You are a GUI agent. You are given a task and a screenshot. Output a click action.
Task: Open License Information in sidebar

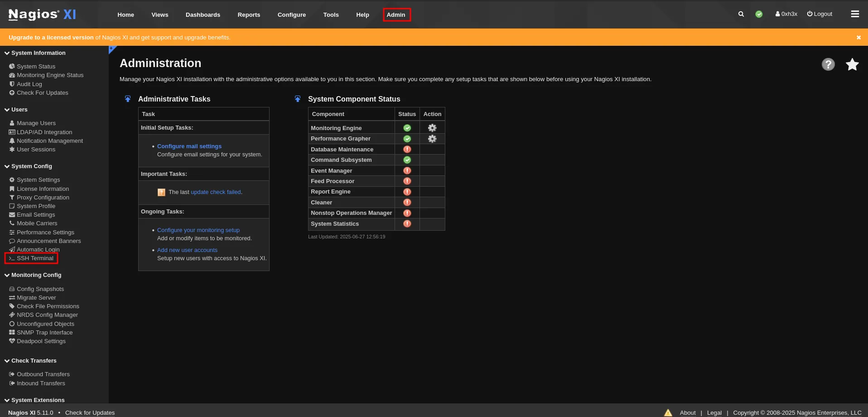(x=39, y=189)
